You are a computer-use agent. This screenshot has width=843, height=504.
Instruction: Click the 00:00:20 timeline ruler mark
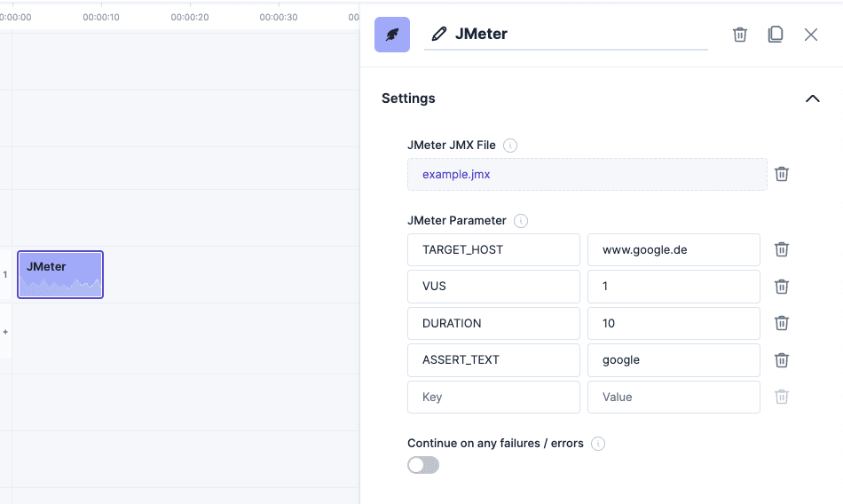coord(190,17)
